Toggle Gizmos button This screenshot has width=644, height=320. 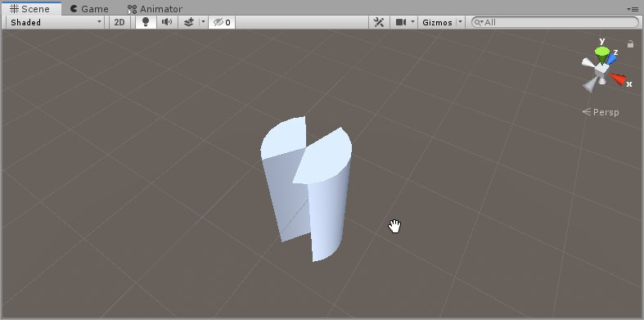437,22
